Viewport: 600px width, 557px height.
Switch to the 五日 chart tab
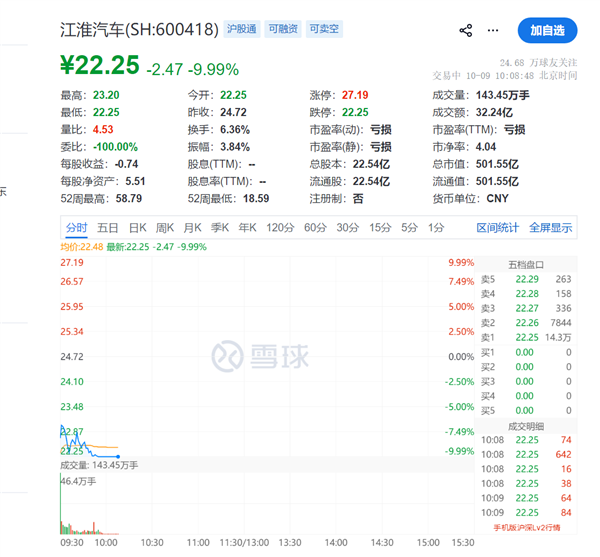click(108, 228)
